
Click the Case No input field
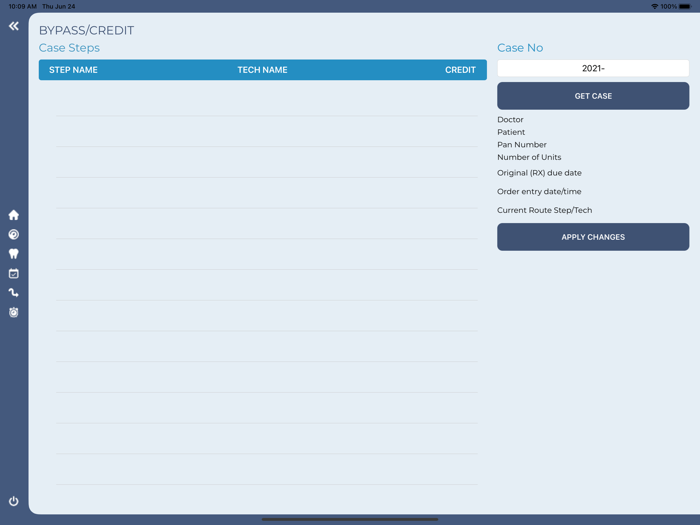click(593, 68)
